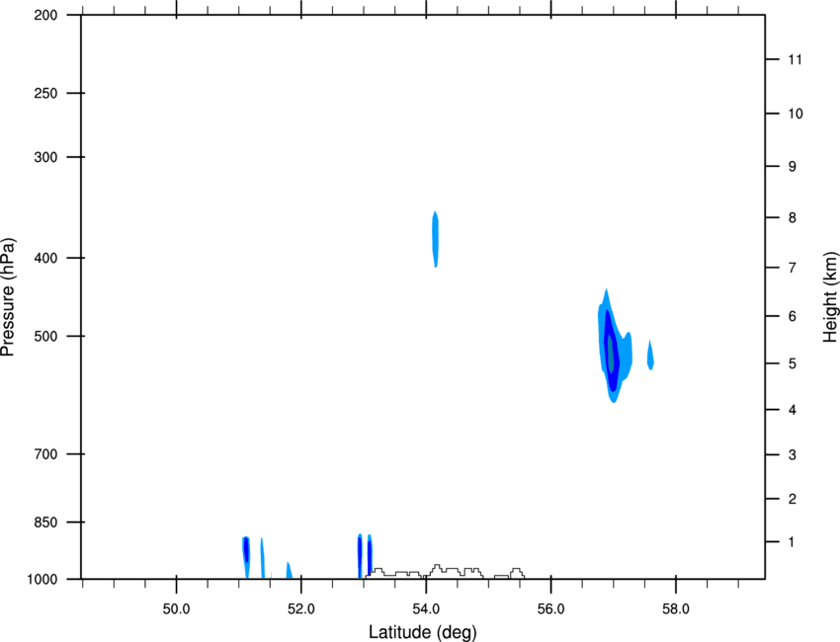Click the 56.0 latitude tick label
Viewport: 840px width, 642px height.
coord(551,609)
